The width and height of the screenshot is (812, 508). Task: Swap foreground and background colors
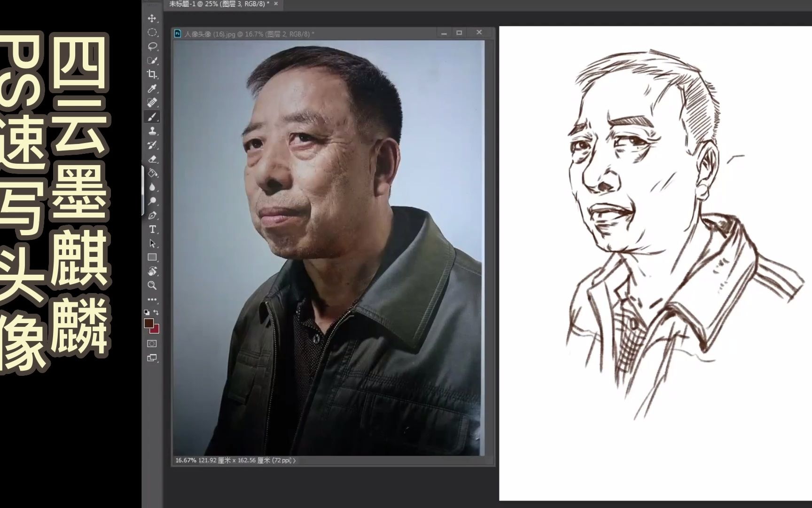point(156,312)
